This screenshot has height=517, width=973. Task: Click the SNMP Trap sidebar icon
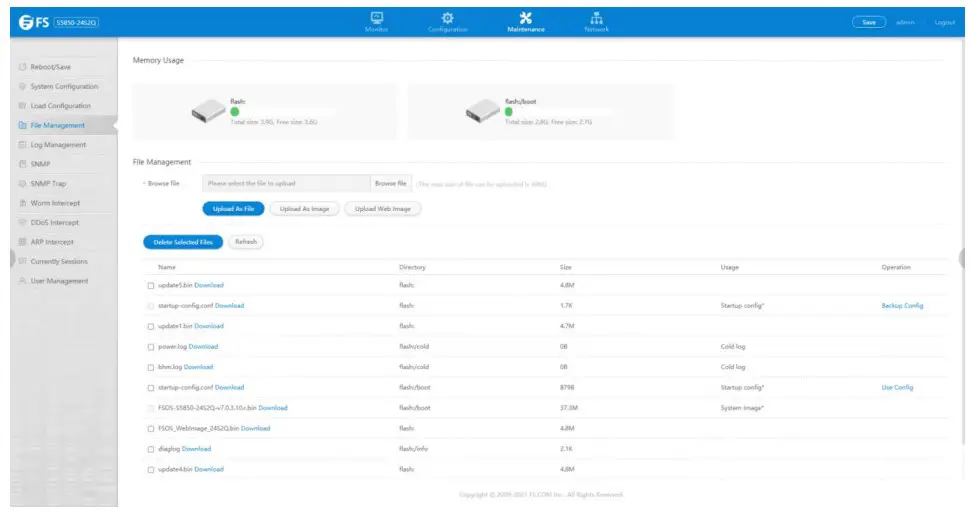click(22, 183)
